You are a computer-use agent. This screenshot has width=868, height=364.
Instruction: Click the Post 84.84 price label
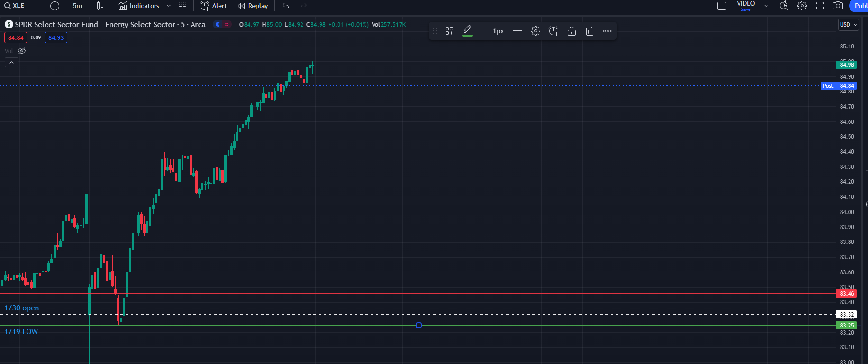839,86
